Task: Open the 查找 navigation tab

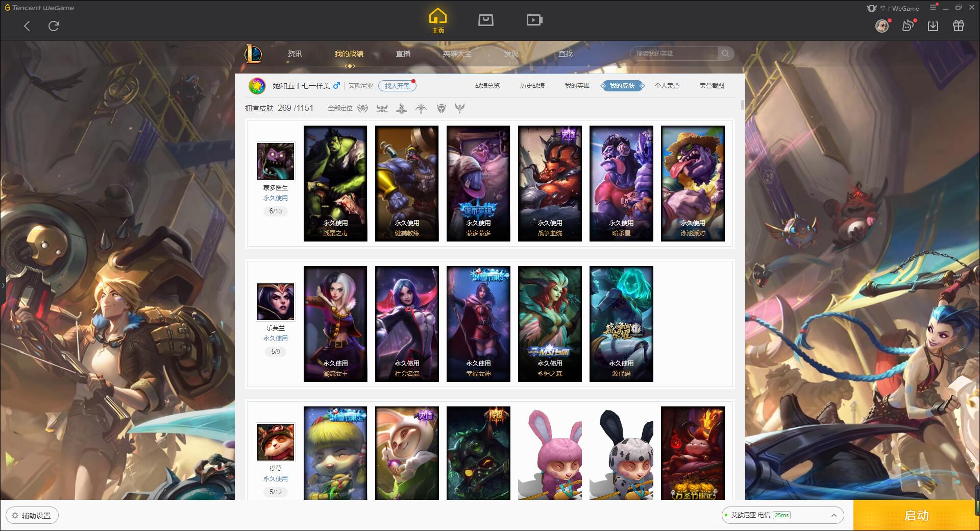Action: 566,54
